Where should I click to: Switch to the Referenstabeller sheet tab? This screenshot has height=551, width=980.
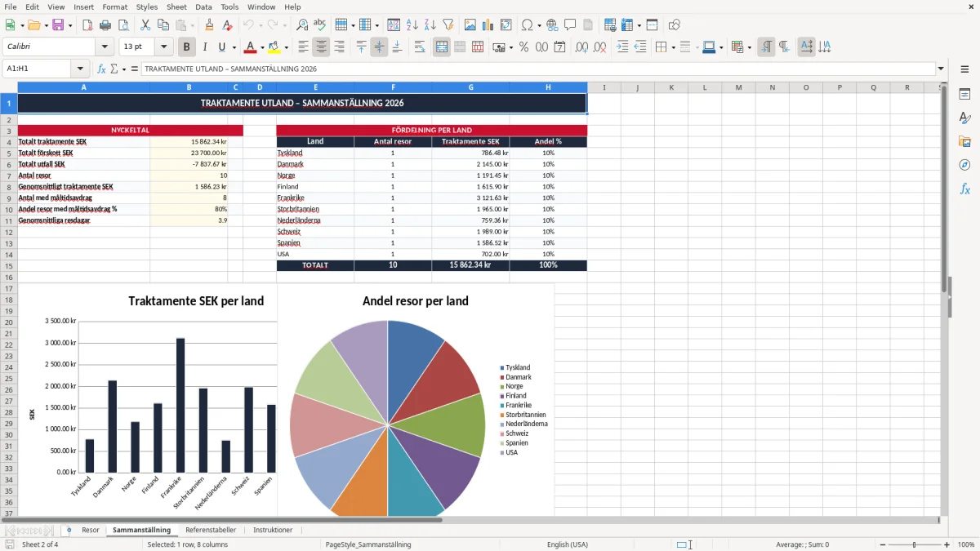point(211,530)
